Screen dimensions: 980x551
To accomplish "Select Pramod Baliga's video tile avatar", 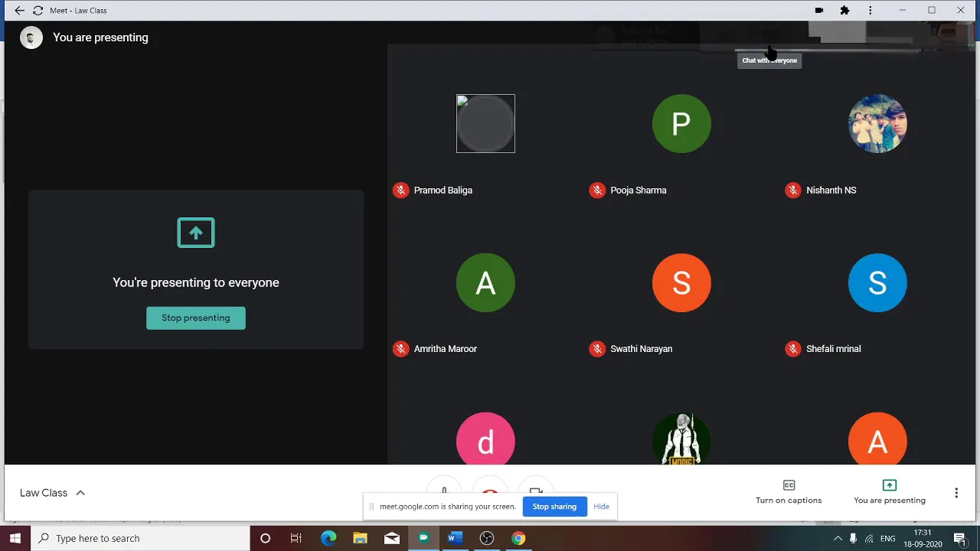I will tap(485, 123).
